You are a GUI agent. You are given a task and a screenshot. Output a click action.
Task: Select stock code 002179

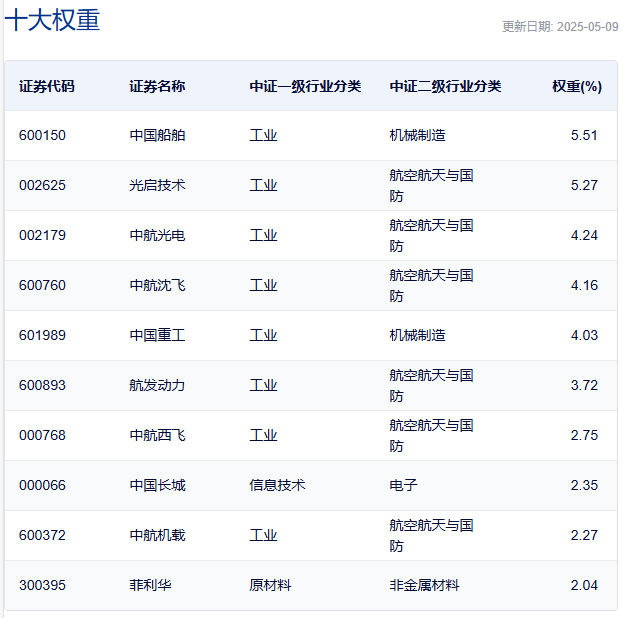(43, 235)
